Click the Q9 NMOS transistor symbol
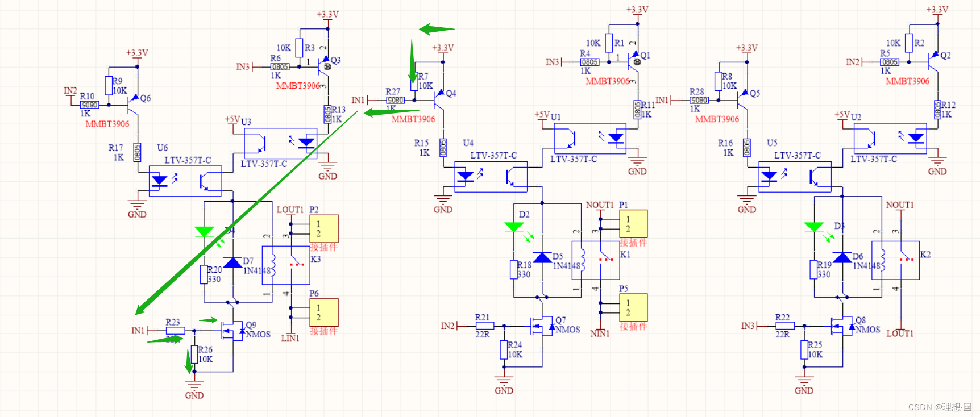The height and width of the screenshot is (417, 980). click(233, 330)
